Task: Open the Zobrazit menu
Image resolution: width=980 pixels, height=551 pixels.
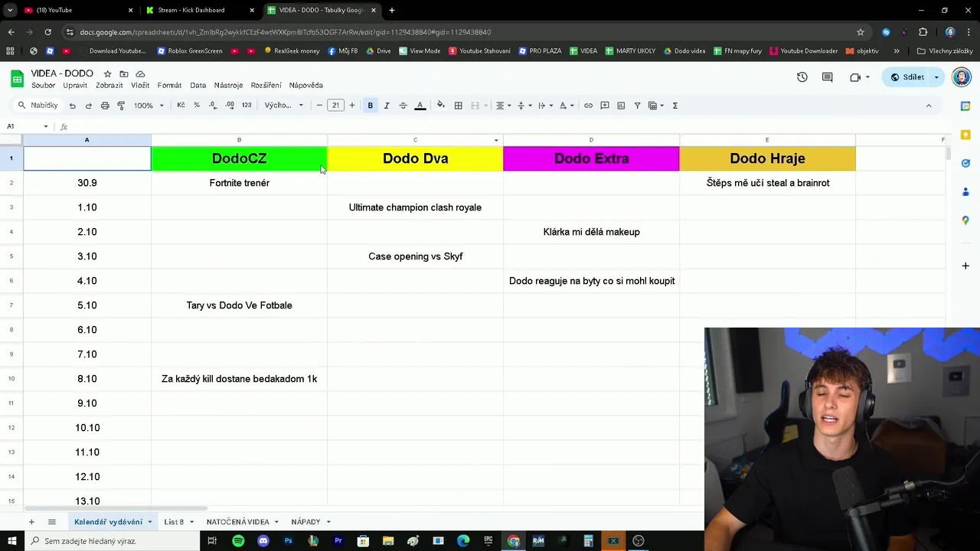Action: point(109,86)
